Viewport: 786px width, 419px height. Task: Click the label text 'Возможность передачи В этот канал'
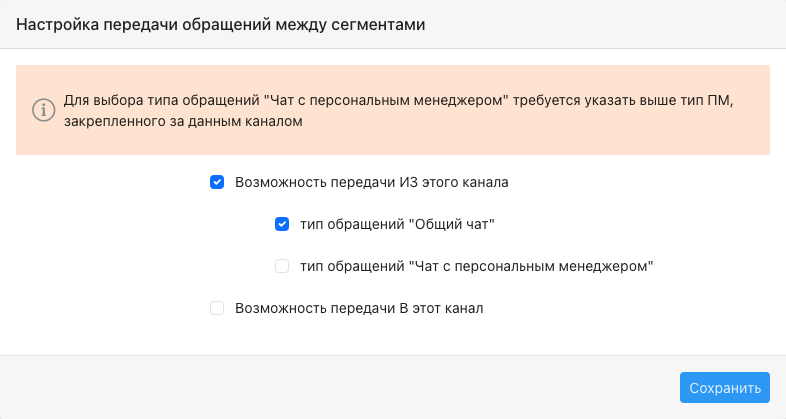click(359, 308)
